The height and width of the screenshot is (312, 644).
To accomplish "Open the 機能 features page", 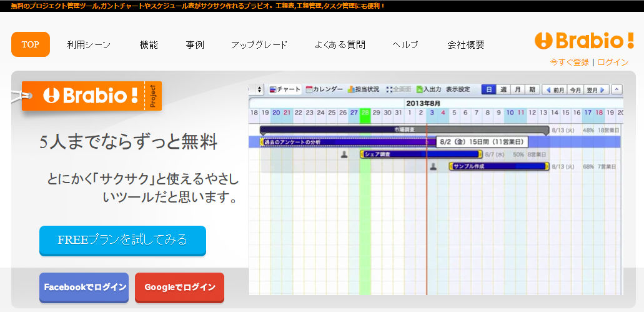I will (149, 45).
